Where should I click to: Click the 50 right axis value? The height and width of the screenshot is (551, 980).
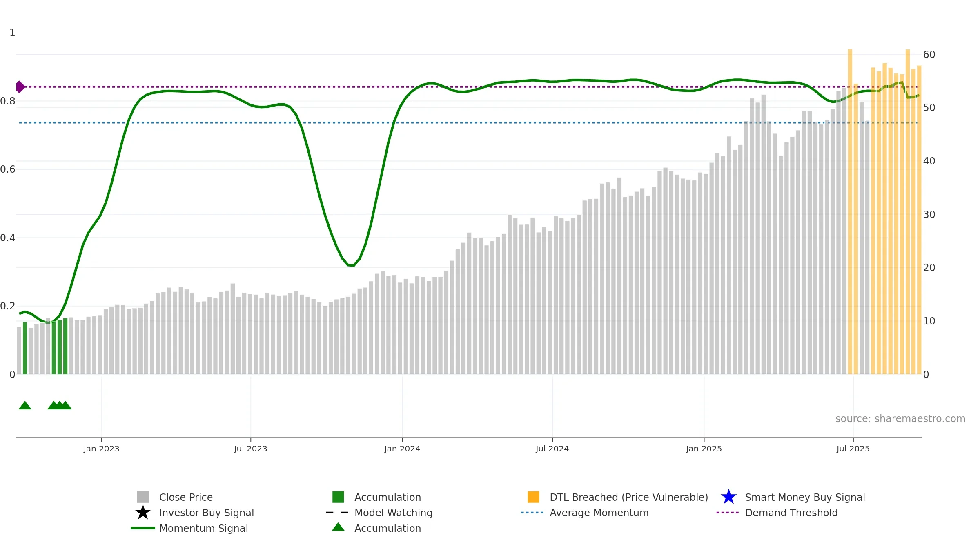click(x=929, y=108)
